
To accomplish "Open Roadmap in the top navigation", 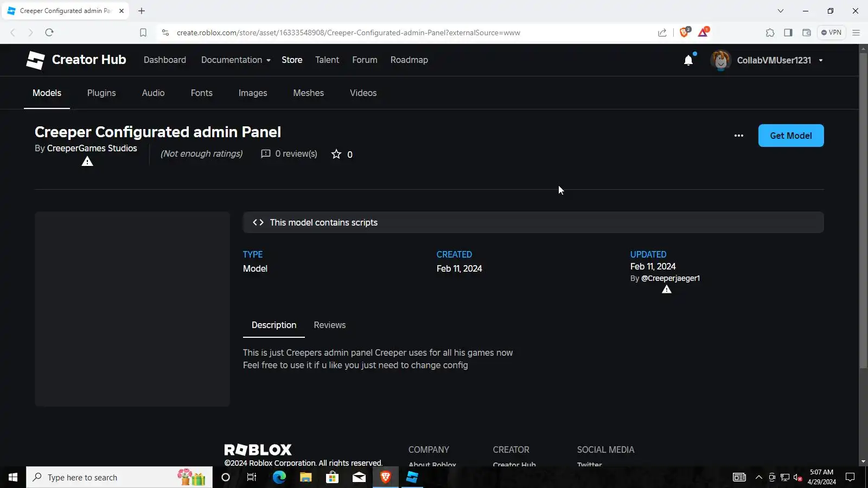I will pyautogui.click(x=409, y=60).
